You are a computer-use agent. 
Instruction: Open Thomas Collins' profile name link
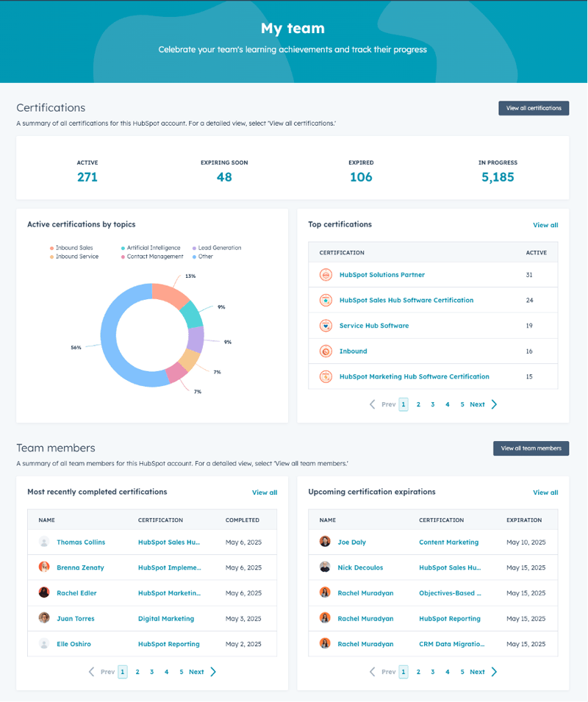[x=81, y=542]
